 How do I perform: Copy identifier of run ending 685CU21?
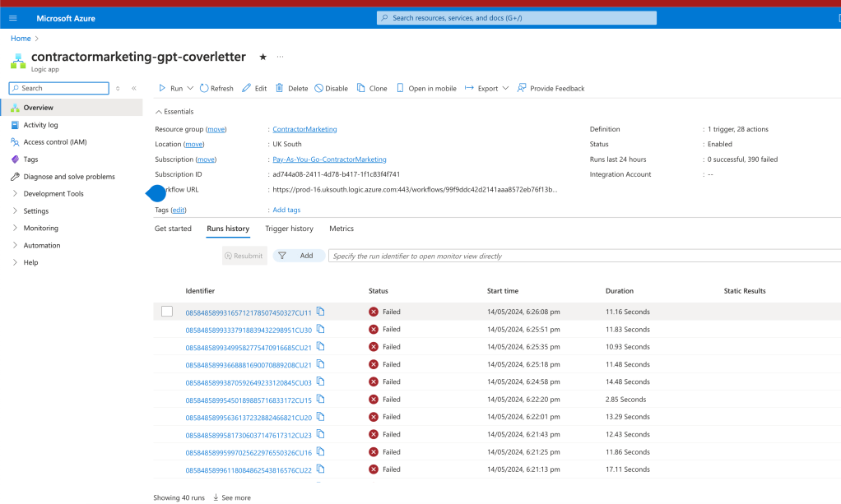click(320, 347)
